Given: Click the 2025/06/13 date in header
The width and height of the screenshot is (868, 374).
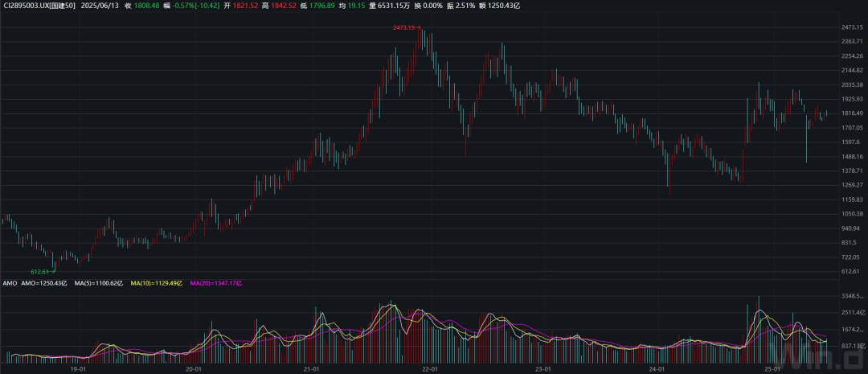Looking at the screenshot, I should (100, 6).
